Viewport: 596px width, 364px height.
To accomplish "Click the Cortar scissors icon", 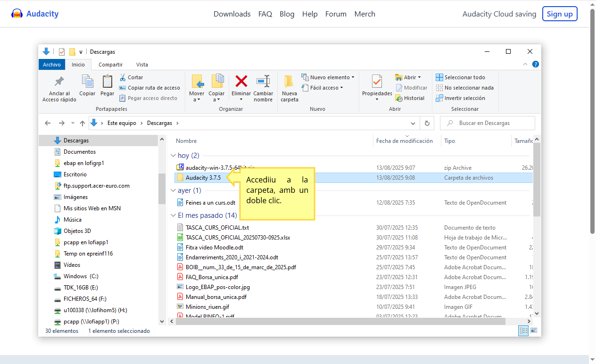I will click(123, 77).
